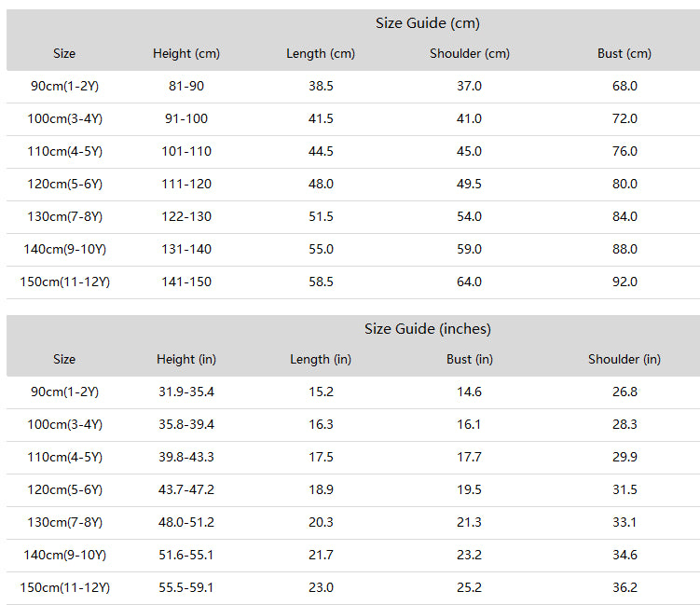Click the Size Guide (inches) table title
Screen dimensions: 700x605
(427, 329)
